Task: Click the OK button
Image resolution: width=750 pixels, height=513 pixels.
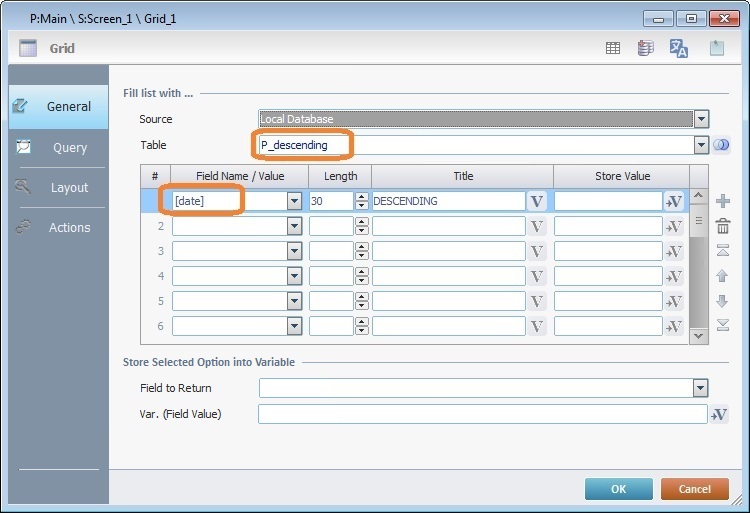Action: click(618, 489)
